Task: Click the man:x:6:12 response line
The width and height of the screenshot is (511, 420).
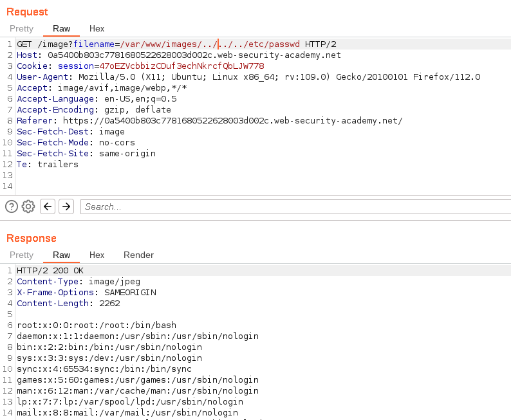Action: (x=138, y=390)
